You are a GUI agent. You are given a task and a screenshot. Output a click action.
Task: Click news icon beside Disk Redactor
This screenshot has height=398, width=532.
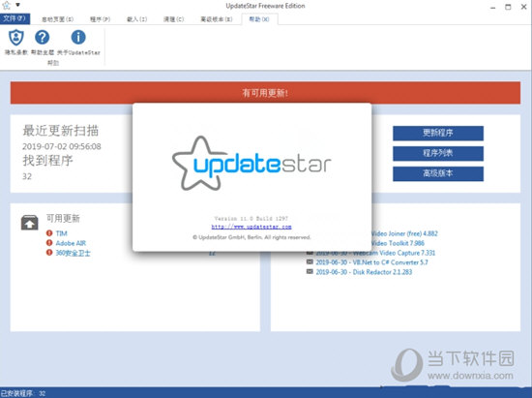(x=310, y=271)
